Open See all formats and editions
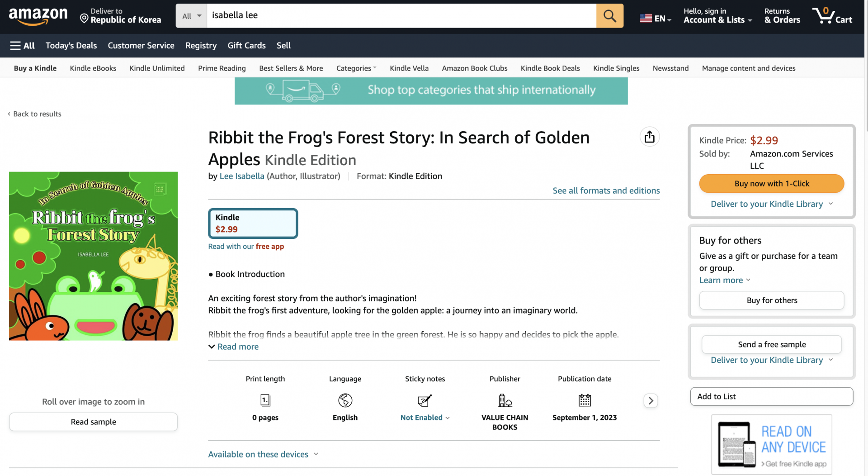 [x=606, y=190]
